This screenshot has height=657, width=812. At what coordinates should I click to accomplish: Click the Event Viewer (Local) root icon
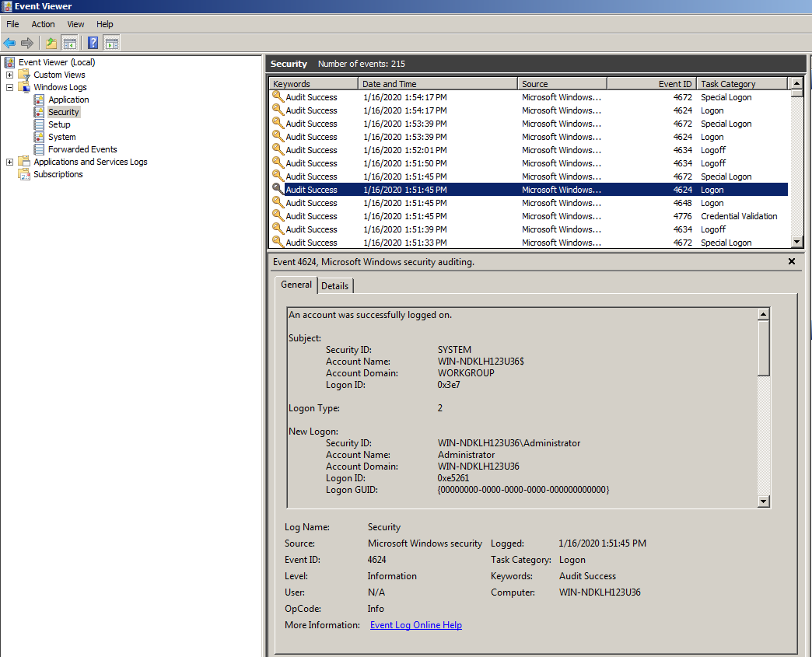tap(9, 62)
